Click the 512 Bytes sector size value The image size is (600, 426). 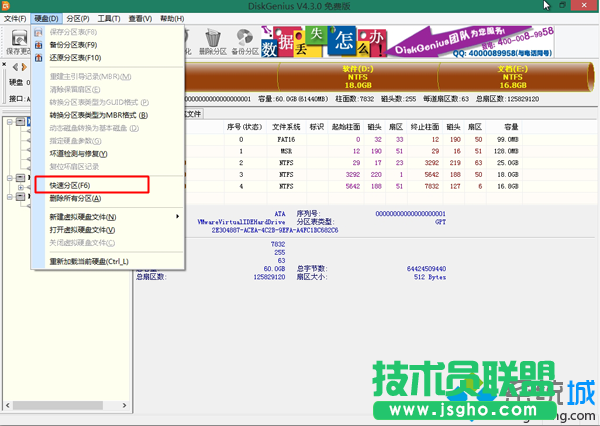430,277
